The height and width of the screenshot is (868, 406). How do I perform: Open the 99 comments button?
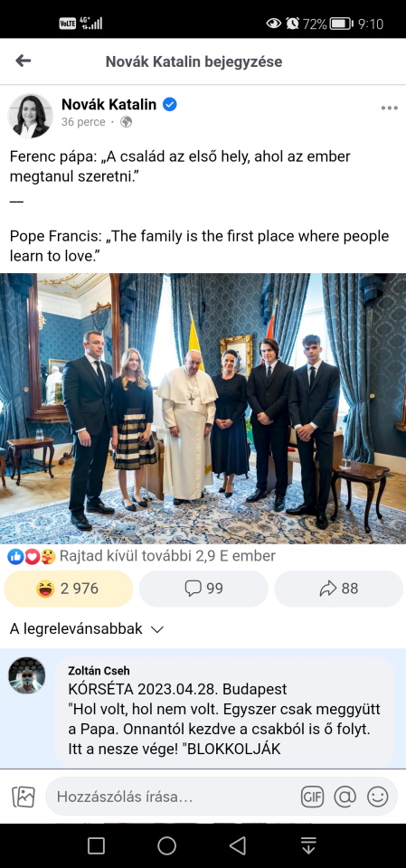[x=203, y=589]
